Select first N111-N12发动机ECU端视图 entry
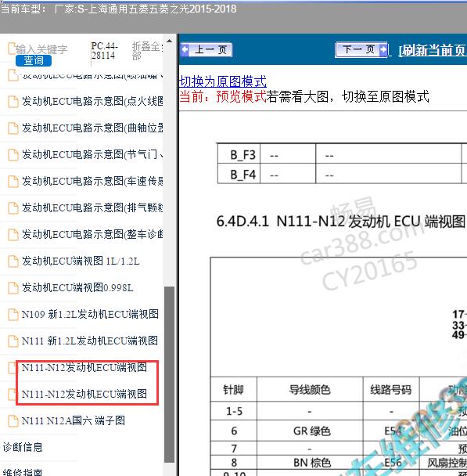The width and height of the screenshot is (467, 476). tap(84, 368)
